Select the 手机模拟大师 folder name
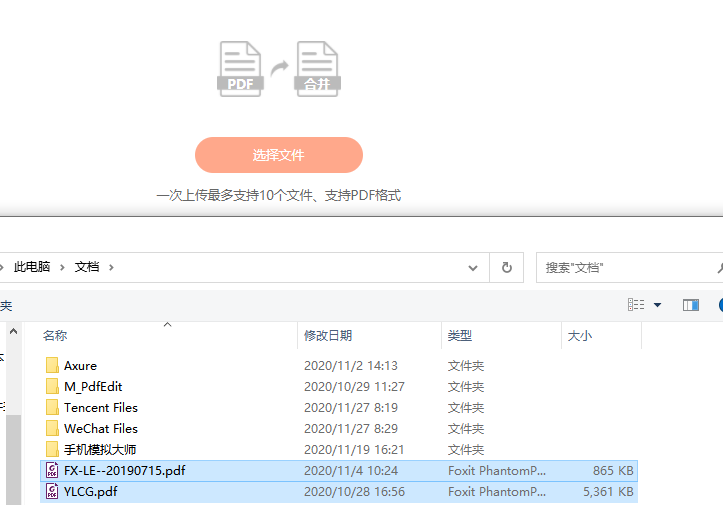The image size is (723, 505). click(x=100, y=450)
